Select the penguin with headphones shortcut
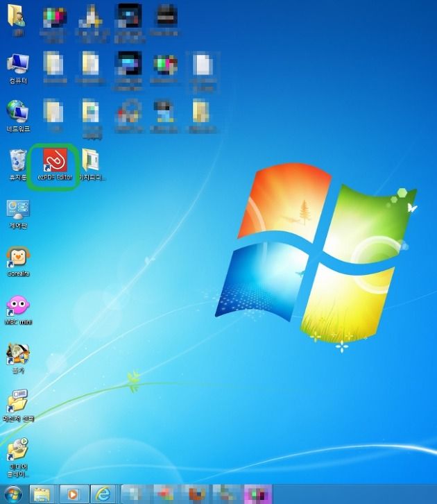Viewport: 437px width, 504px height. (18, 261)
